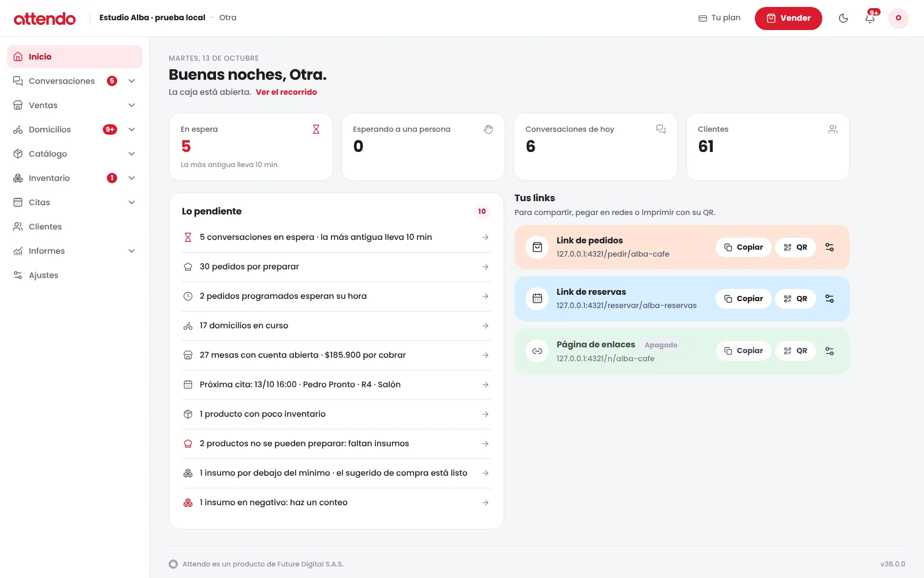
Task: Copy the Página de enlaces URL
Action: tap(743, 351)
